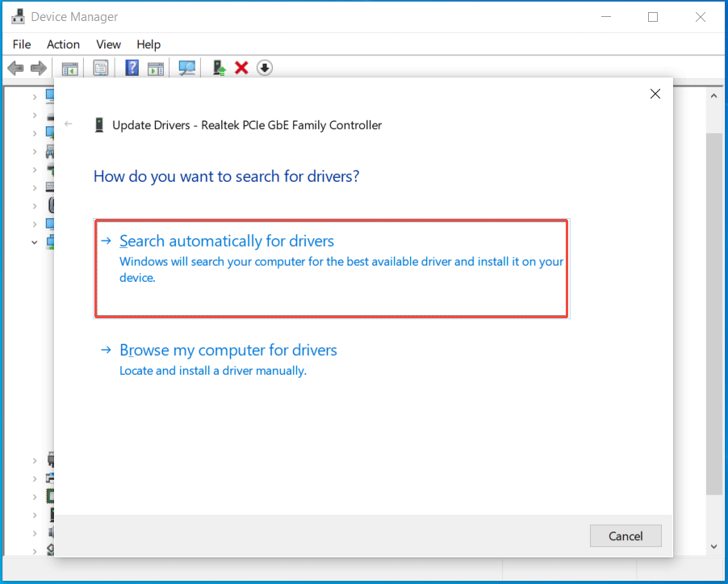Open the File menu

(21, 44)
